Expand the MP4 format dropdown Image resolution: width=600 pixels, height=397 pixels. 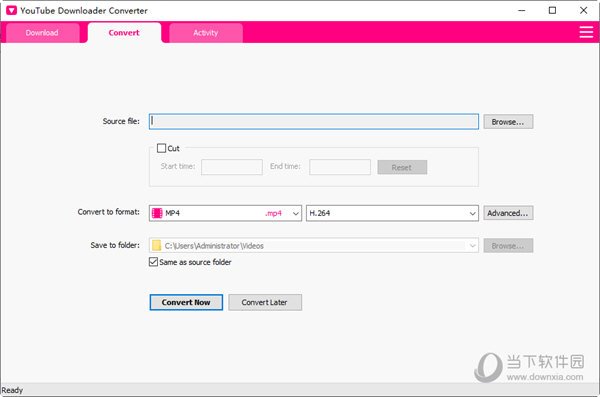(x=295, y=213)
